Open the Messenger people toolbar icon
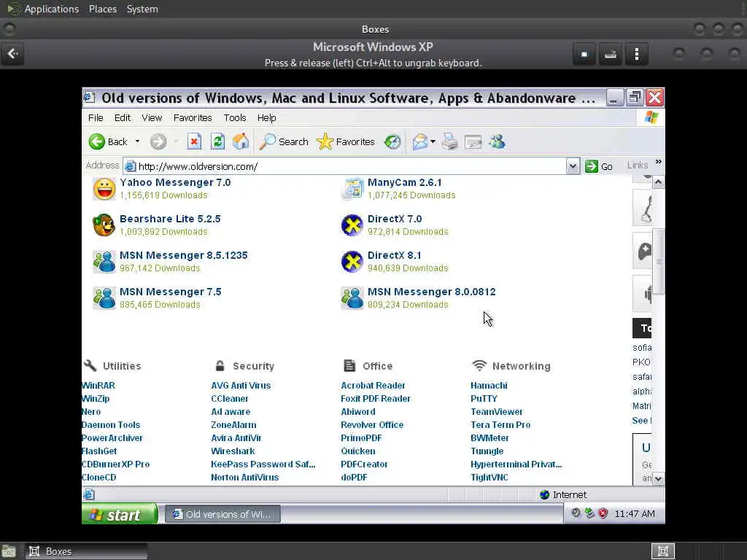This screenshot has height=560, width=747. tap(497, 141)
